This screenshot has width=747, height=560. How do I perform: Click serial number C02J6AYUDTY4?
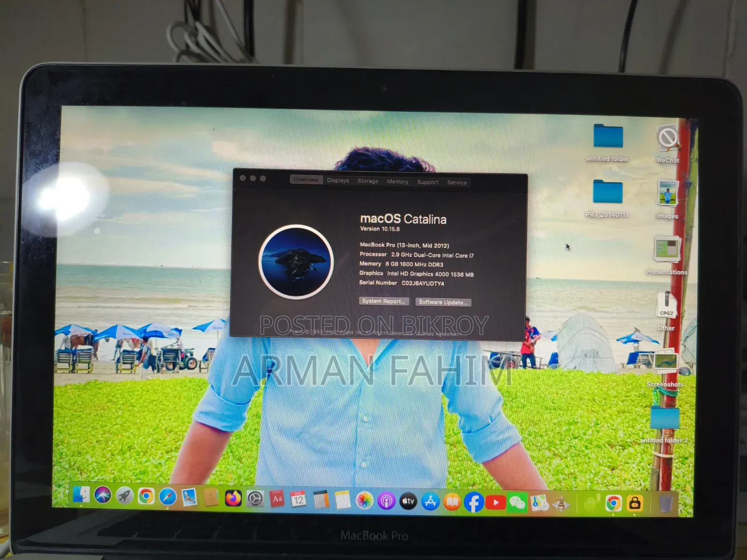pyautogui.click(x=423, y=283)
